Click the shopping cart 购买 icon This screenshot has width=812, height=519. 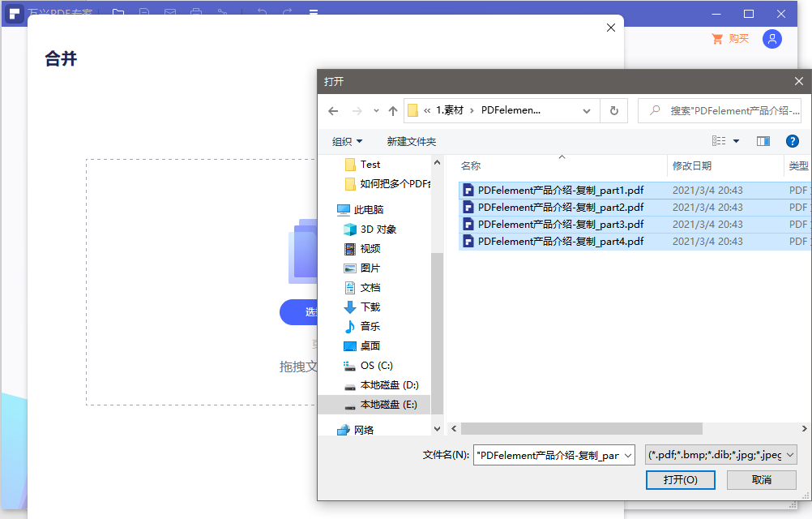pyautogui.click(x=717, y=39)
